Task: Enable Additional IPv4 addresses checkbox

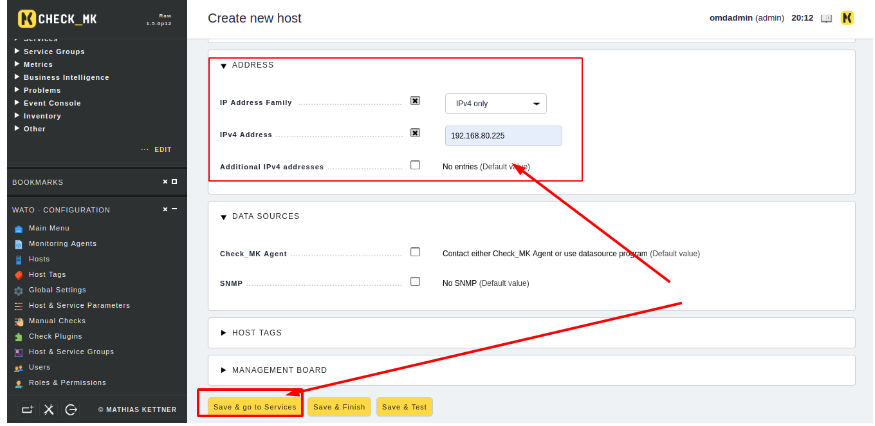Action: pos(415,165)
